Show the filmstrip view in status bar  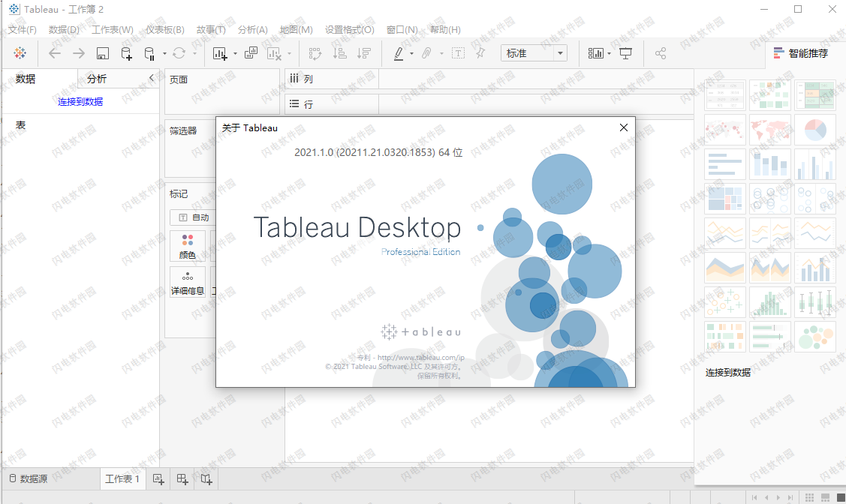[x=825, y=497]
